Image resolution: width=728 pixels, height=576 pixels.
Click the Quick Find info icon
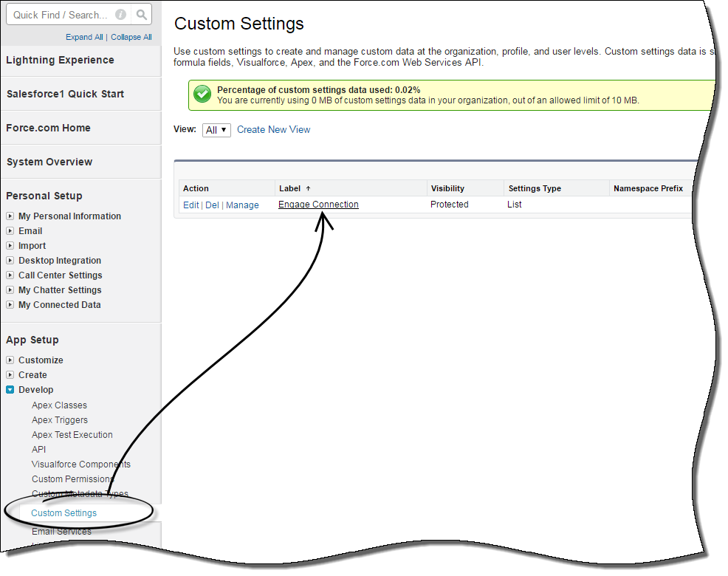point(120,15)
